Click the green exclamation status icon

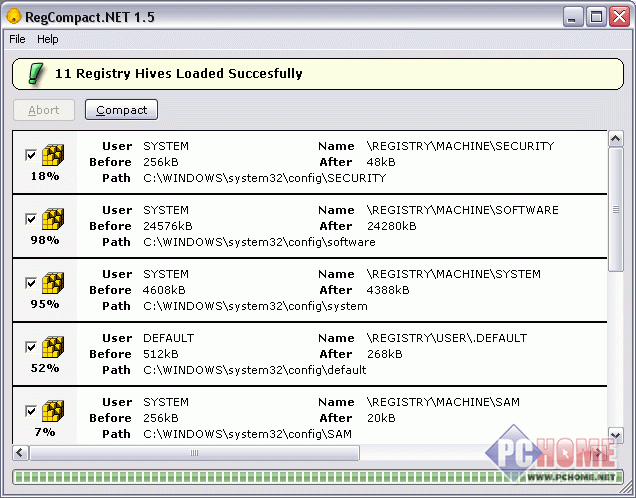pyautogui.click(x=36, y=74)
